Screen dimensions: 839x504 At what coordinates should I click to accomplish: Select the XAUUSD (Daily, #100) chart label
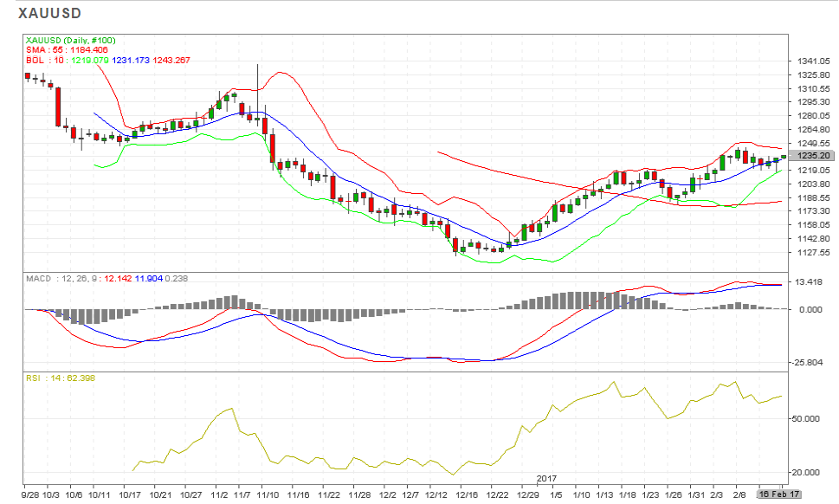[71, 41]
